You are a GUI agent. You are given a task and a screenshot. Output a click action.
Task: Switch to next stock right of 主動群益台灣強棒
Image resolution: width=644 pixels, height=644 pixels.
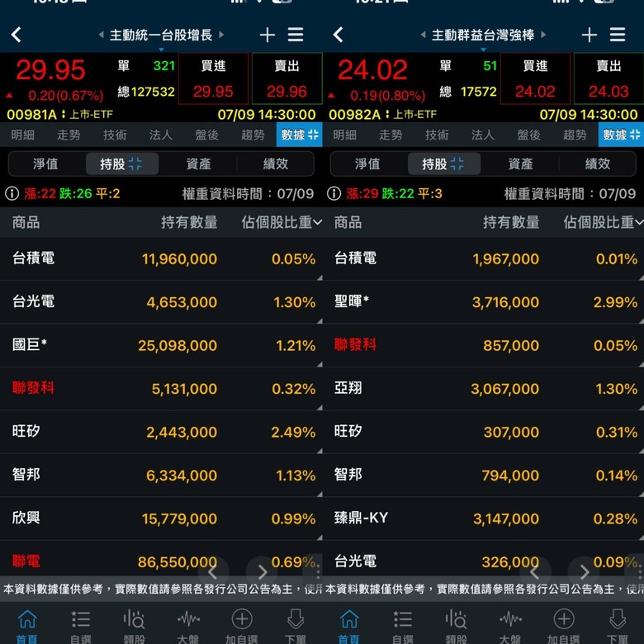coord(543,35)
